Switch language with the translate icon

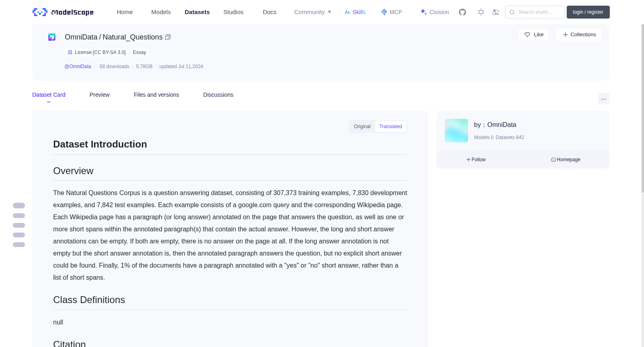tap(495, 12)
